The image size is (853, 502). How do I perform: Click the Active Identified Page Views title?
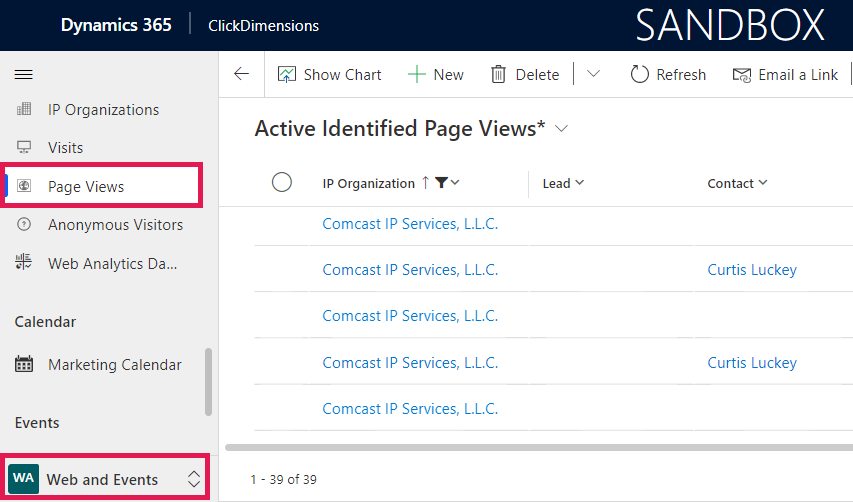(x=400, y=129)
